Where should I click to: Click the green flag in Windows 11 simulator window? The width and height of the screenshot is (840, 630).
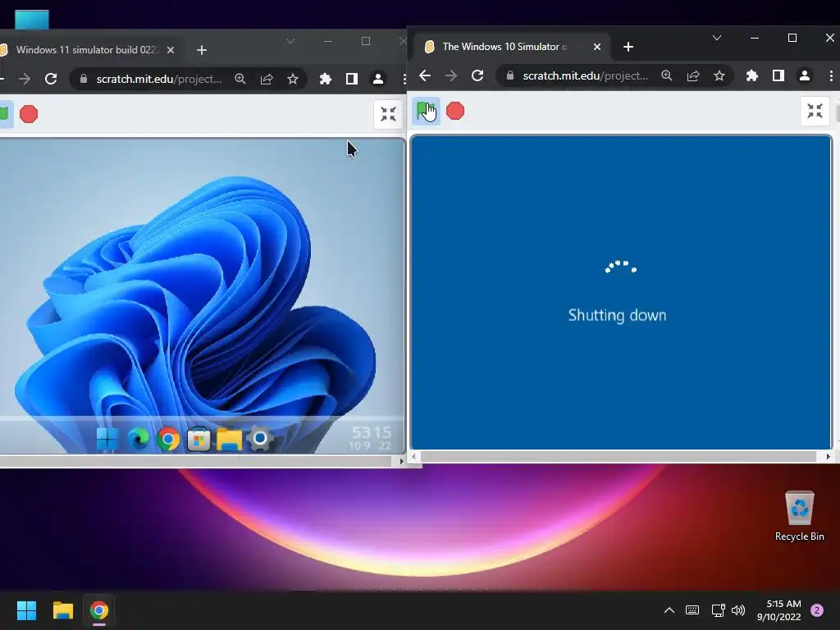pyautogui.click(x=5, y=114)
